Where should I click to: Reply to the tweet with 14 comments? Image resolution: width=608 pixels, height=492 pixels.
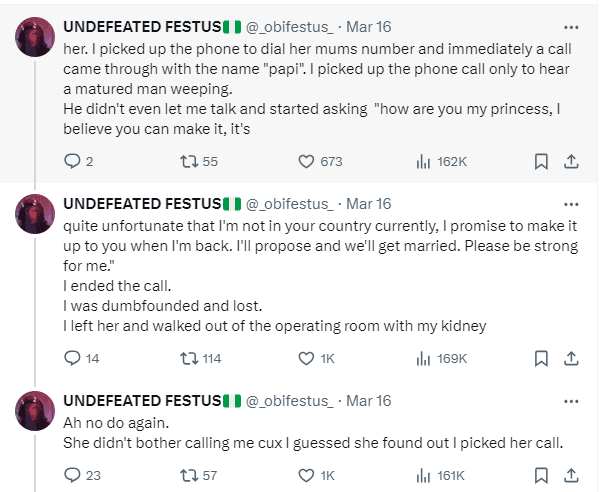72,358
